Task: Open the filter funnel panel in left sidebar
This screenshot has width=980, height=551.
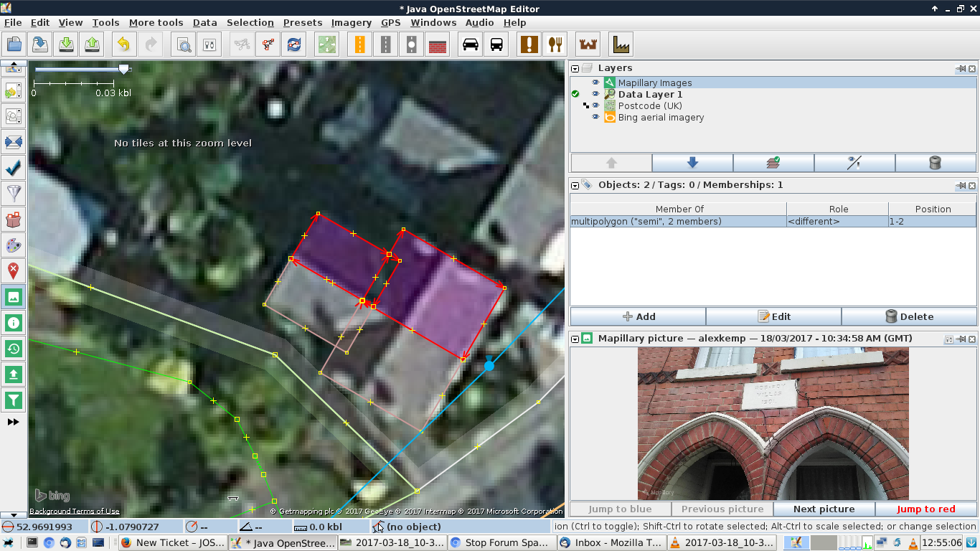Action: pos(14,193)
